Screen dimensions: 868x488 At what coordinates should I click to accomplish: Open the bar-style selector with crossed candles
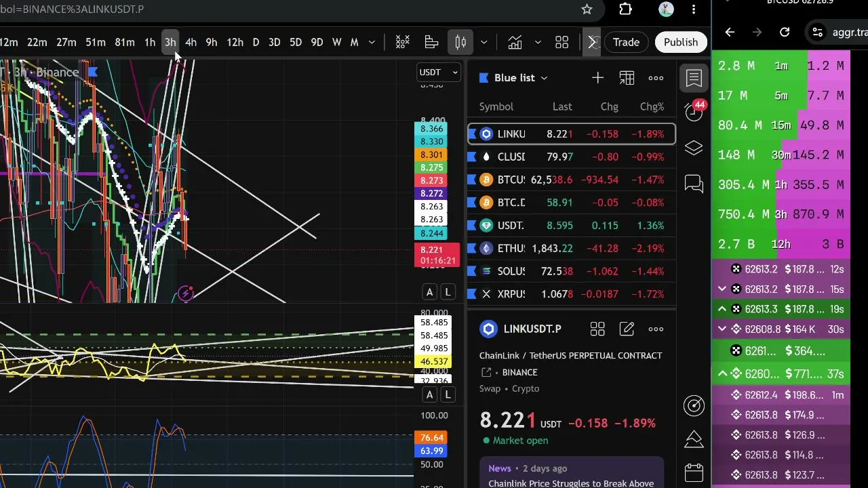pyautogui.click(x=403, y=43)
